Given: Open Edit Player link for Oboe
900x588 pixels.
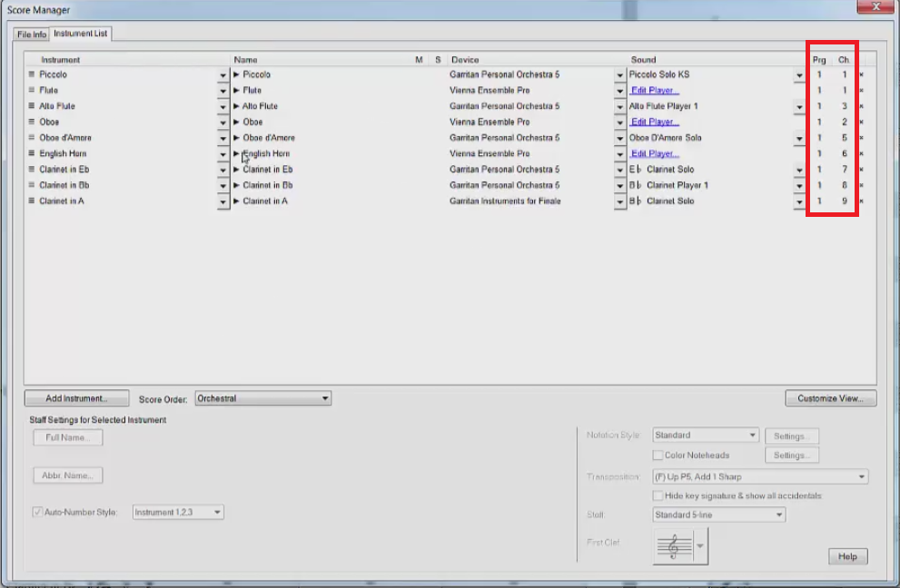Looking at the screenshot, I should click(x=653, y=122).
